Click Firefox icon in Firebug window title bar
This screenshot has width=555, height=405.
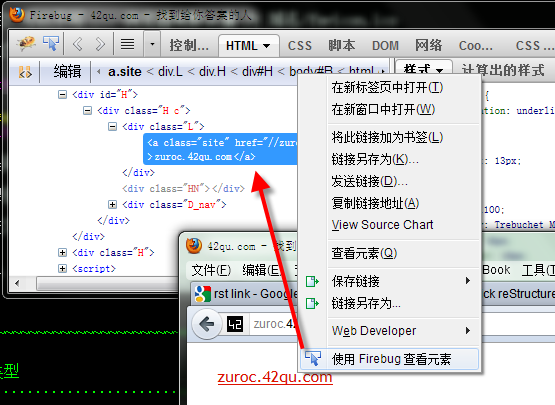pos(17,15)
